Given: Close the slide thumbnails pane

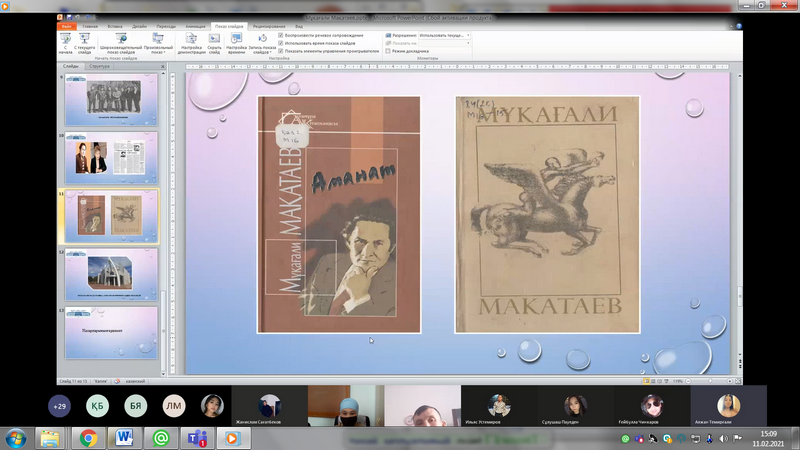Looking at the screenshot, I should pyautogui.click(x=163, y=66).
